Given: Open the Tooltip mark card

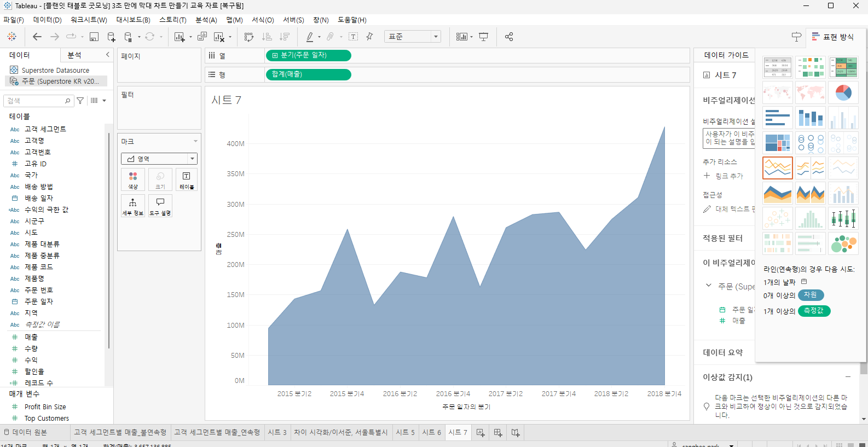Looking at the screenshot, I should (160, 206).
